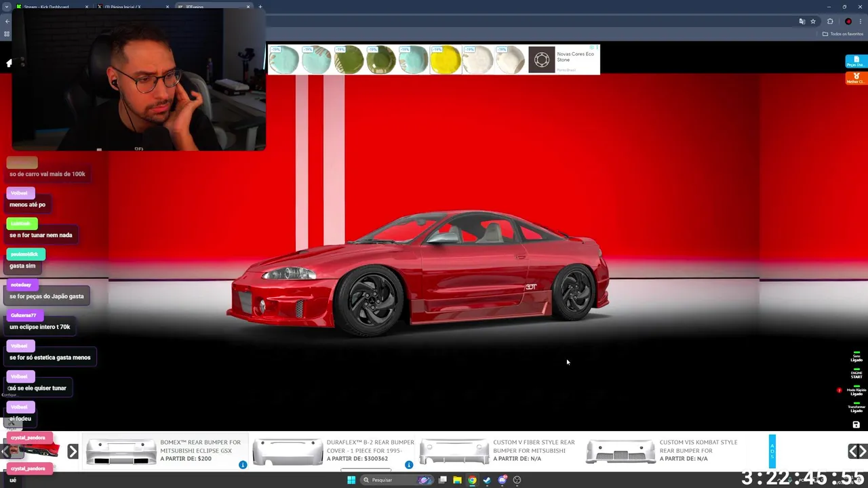Viewport: 868px width, 488px height.
Task: Click the Novas Cores Eco Stone ad text
Action: point(575,56)
